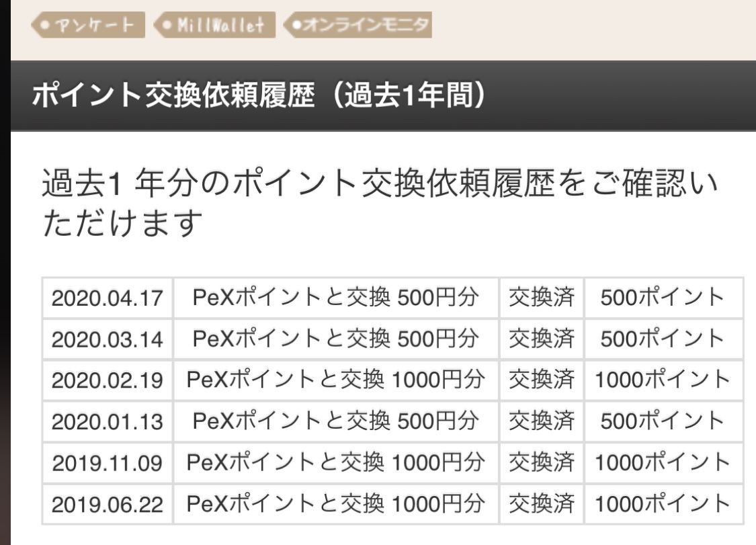This screenshot has width=756, height=545.
Task: Click PeX 500円分 entry for 2020.04.17
Action: click(x=336, y=298)
